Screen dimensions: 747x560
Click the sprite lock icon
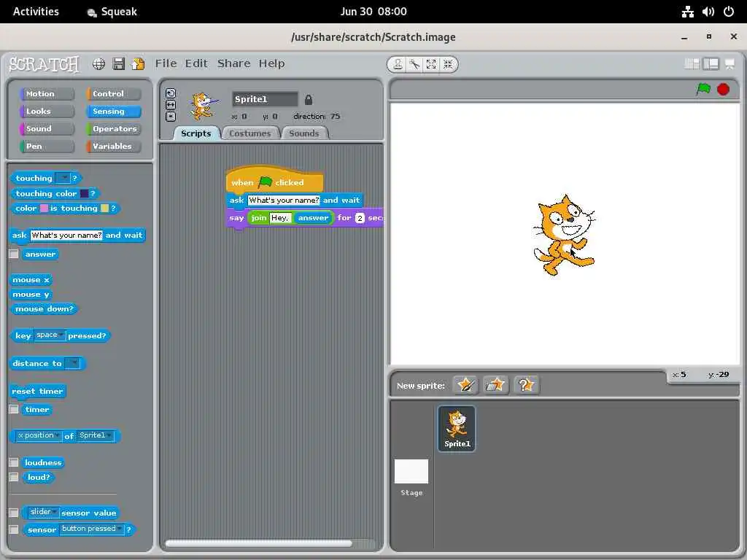coord(309,99)
